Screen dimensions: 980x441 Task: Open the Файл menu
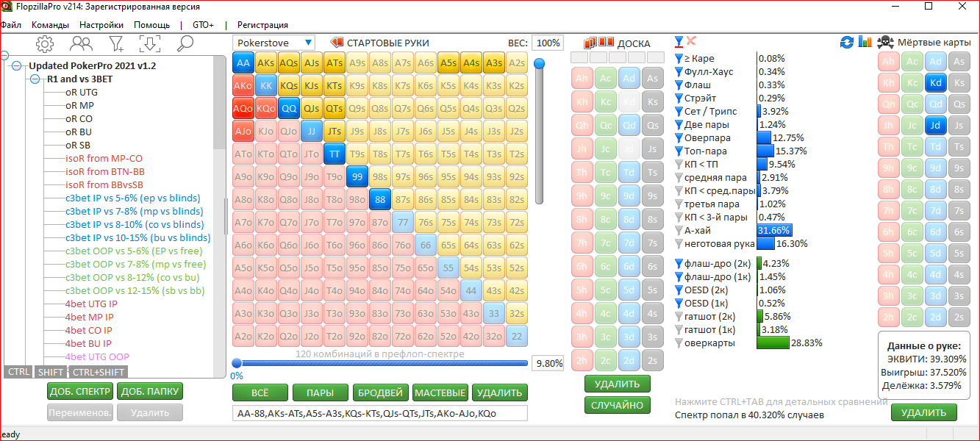pos(10,24)
